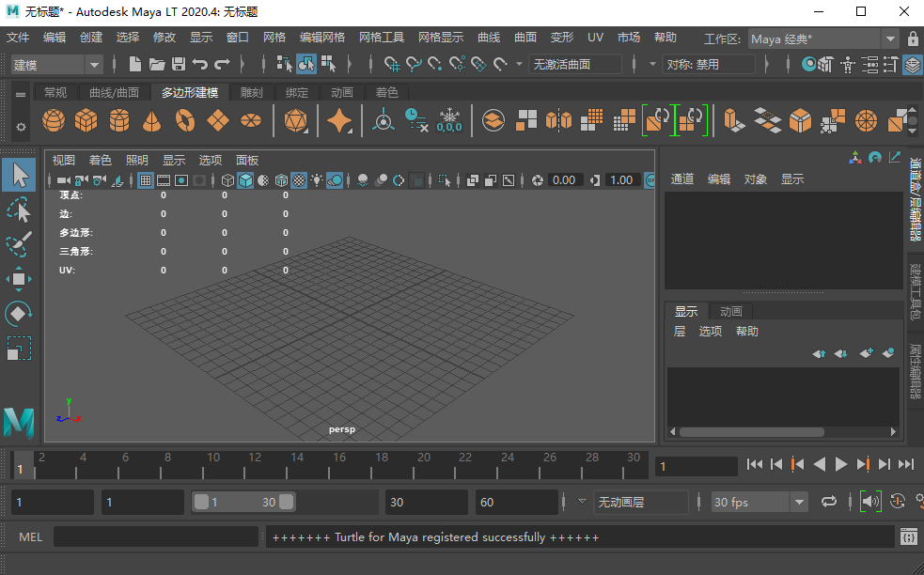
Task: Click the delete history shelf icon
Action: coord(416,120)
